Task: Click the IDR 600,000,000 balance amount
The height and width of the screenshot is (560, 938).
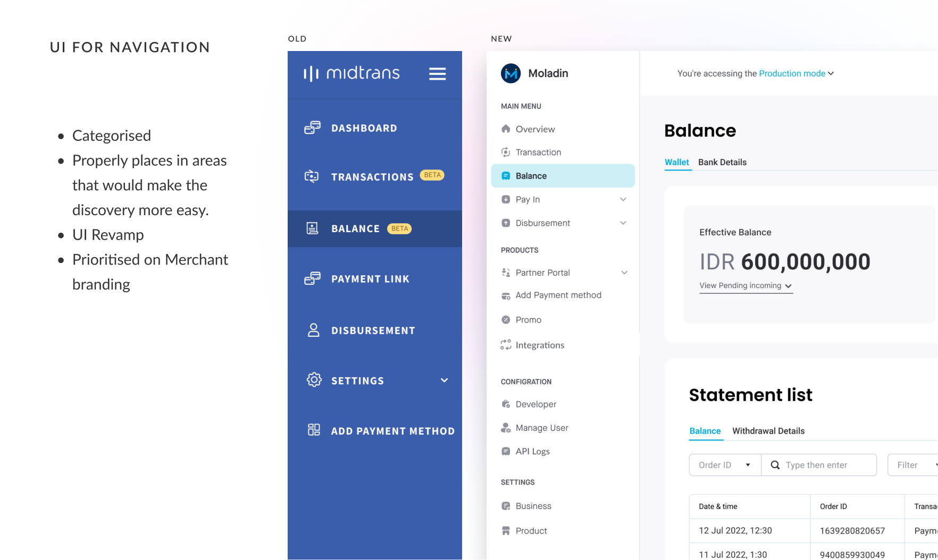Action: 785,261
